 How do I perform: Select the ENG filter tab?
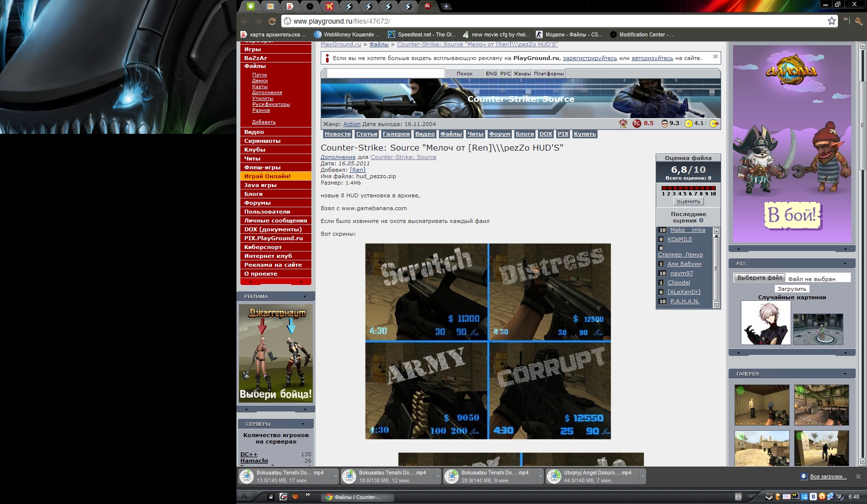point(491,73)
